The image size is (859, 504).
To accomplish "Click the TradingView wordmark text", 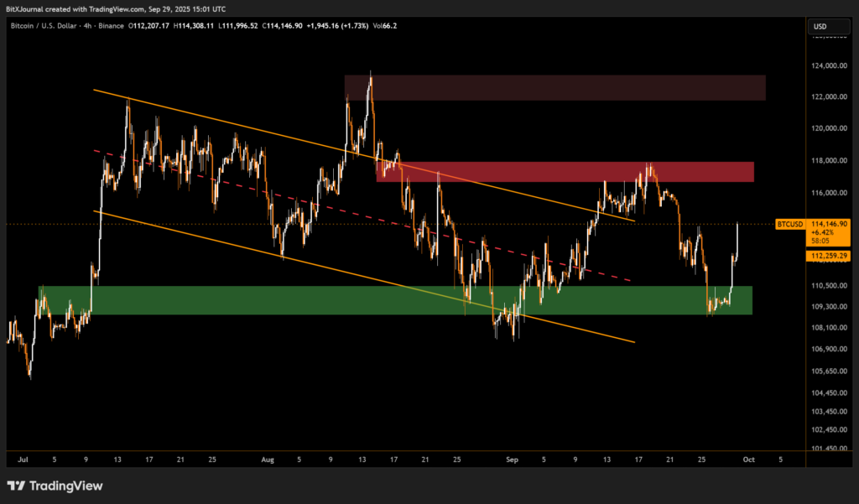I will (x=66, y=486).
